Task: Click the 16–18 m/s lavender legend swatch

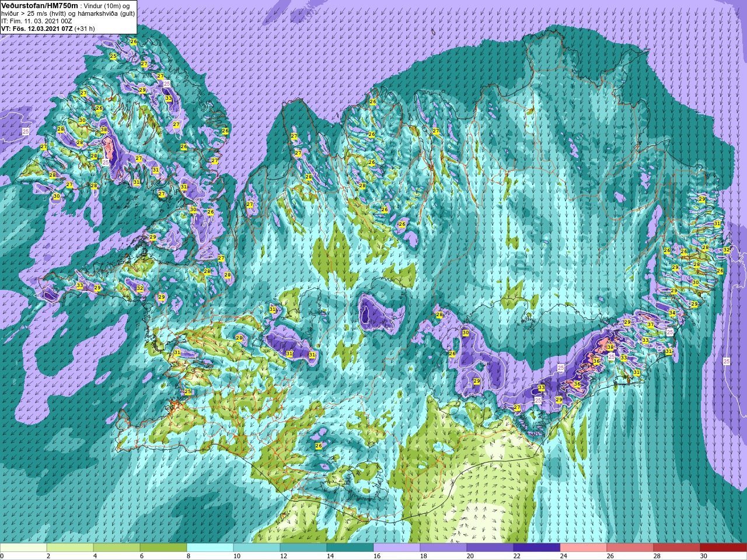Action: [x=397, y=548]
